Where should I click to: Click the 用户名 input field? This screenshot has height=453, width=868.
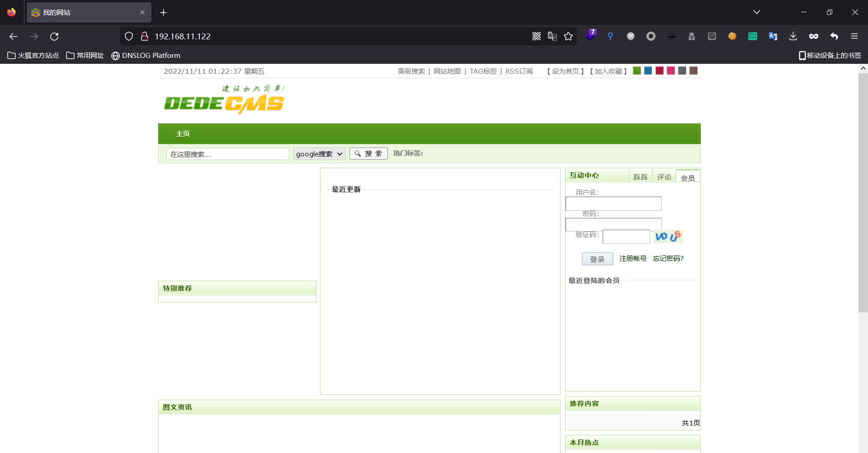[x=613, y=203]
